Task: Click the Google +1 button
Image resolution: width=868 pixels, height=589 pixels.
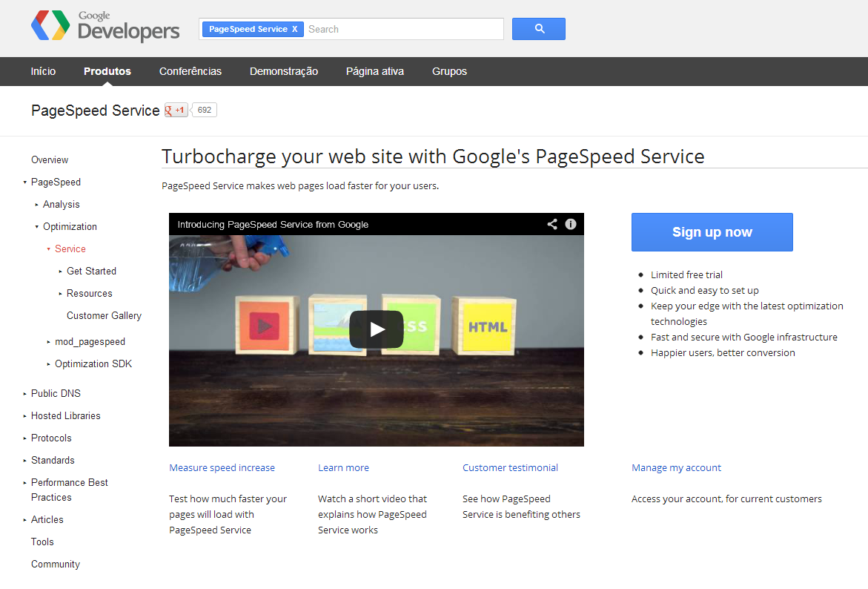Action: coord(176,111)
